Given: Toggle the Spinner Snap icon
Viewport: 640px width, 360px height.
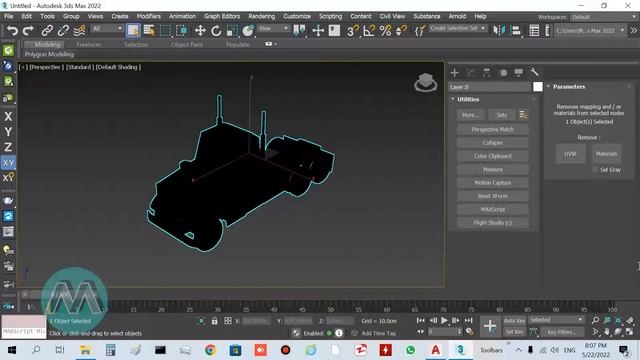Looking at the screenshot, I should [402, 31].
